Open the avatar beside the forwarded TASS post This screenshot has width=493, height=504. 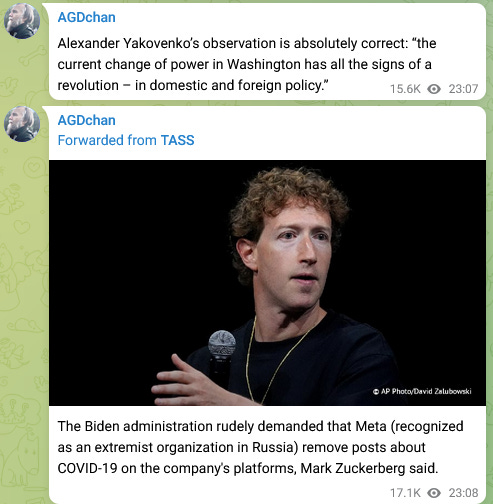coord(22,124)
